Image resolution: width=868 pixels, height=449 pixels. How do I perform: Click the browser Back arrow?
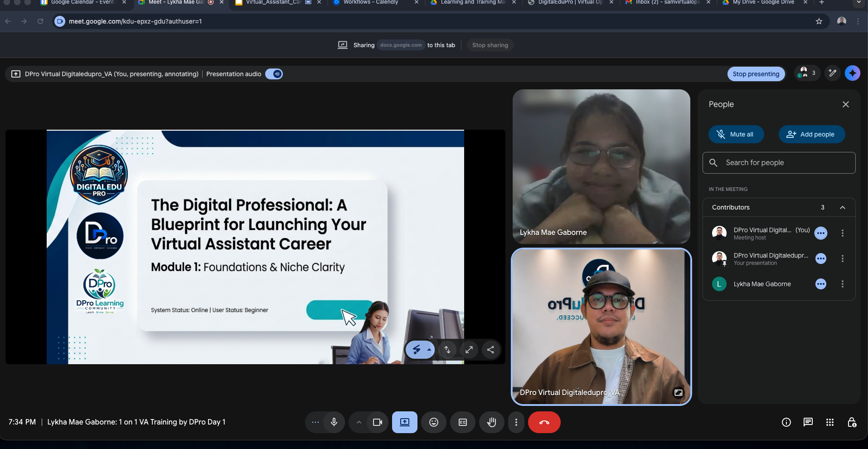(8, 21)
